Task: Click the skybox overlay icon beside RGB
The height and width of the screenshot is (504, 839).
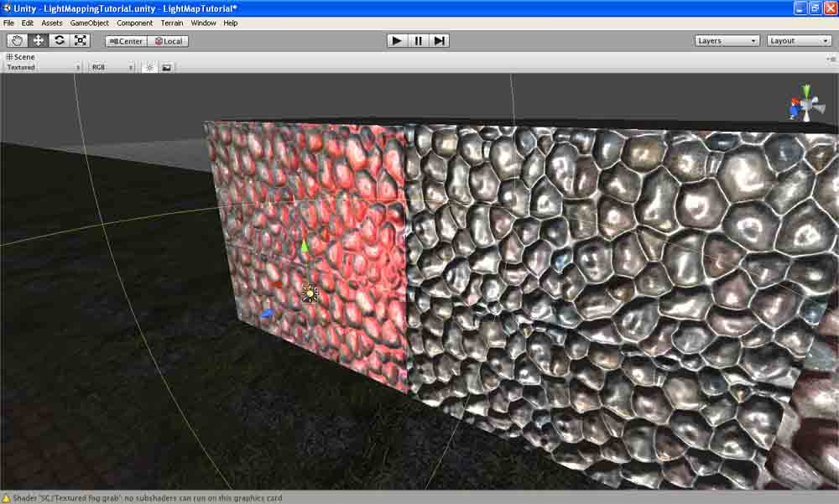Action: 166,67
